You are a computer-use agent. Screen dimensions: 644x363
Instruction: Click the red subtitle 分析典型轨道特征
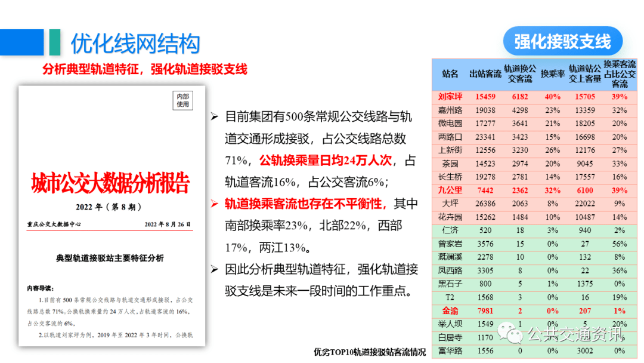144,69
